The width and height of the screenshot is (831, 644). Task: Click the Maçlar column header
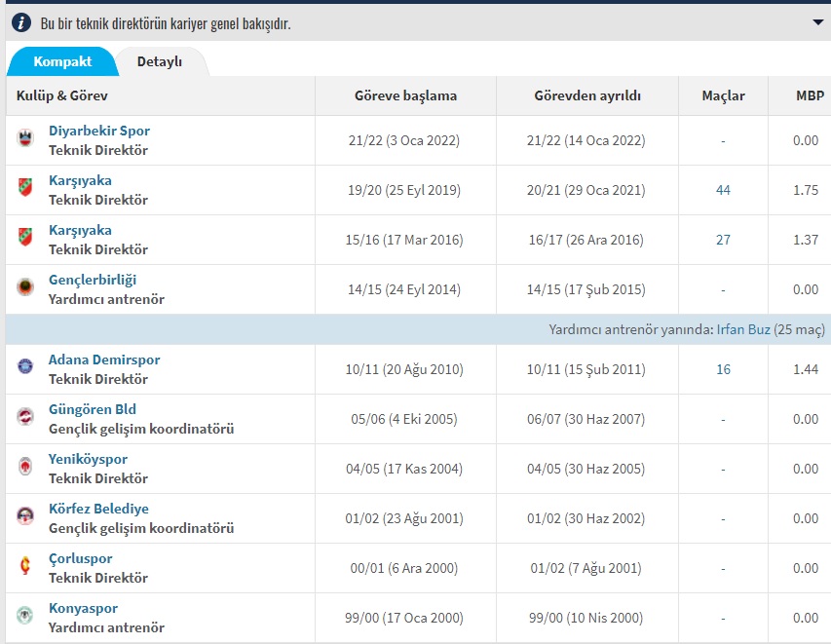point(723,95)
